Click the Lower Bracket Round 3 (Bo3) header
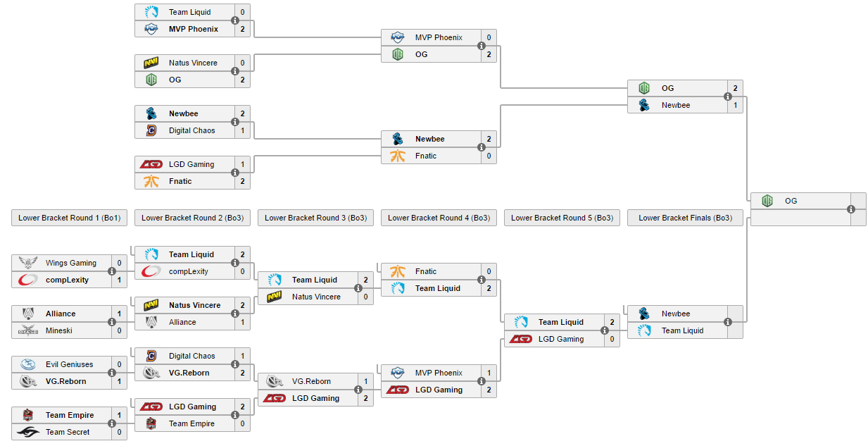This screenshot has height=446, width=868. (315, 218)
